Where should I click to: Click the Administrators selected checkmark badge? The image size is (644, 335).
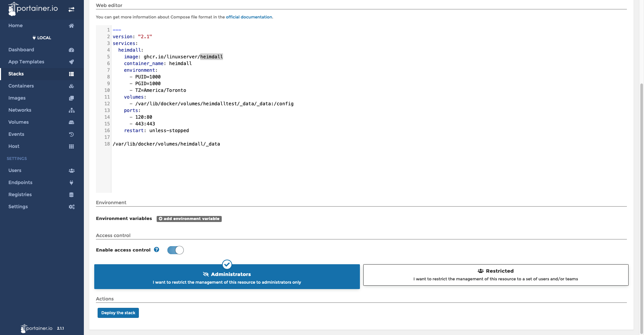tap(227, 265)
